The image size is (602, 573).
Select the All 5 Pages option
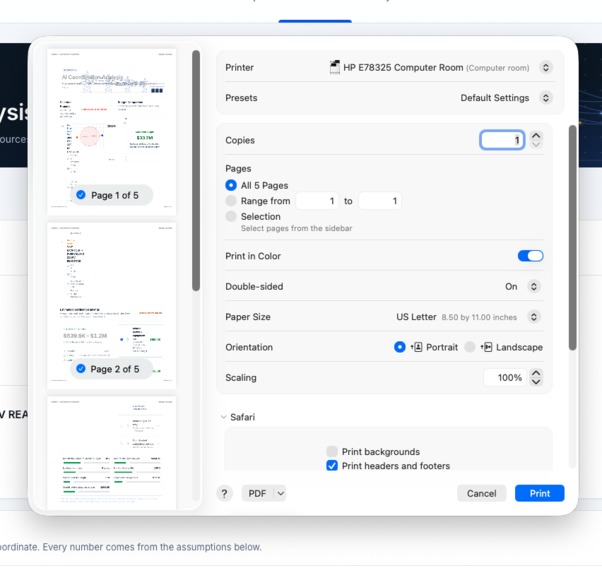pos(231,185)
